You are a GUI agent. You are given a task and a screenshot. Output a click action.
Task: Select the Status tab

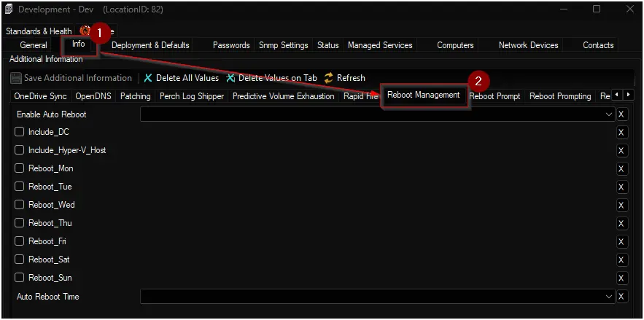(327, 45)
